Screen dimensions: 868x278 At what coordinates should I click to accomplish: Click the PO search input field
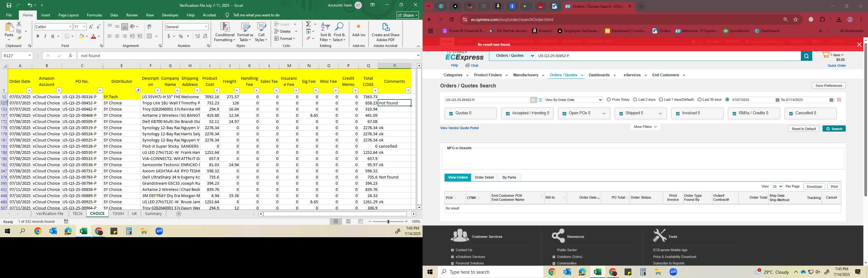[486, 100]
